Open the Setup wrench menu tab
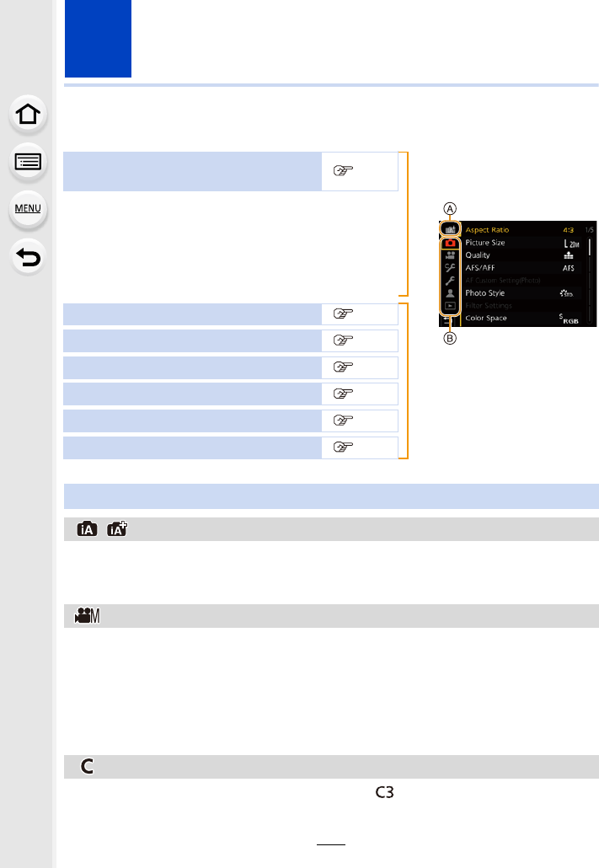 coord(450,280)
